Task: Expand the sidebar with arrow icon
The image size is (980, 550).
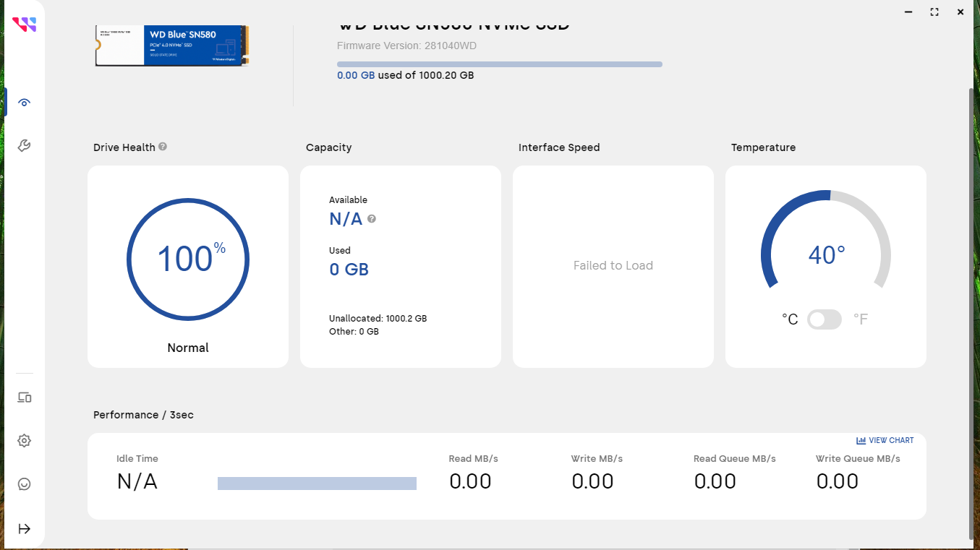Action: click(x=24, y=528)
